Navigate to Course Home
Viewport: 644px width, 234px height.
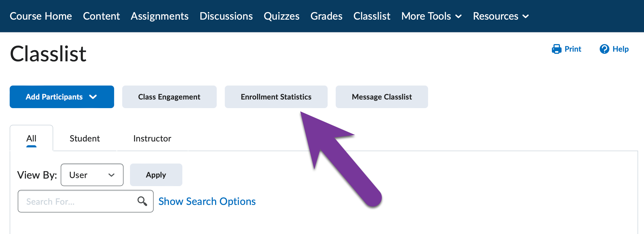[x=41, y=16]
